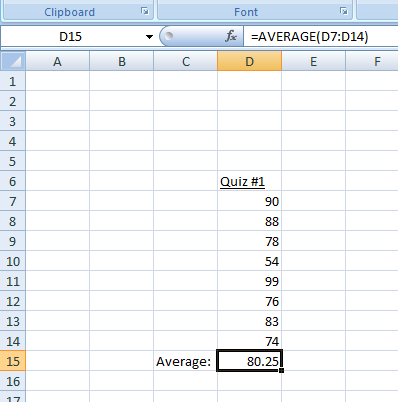Click the Clipboard group label
The width and height of the screenshot is (398, 402).
point(70,12)
